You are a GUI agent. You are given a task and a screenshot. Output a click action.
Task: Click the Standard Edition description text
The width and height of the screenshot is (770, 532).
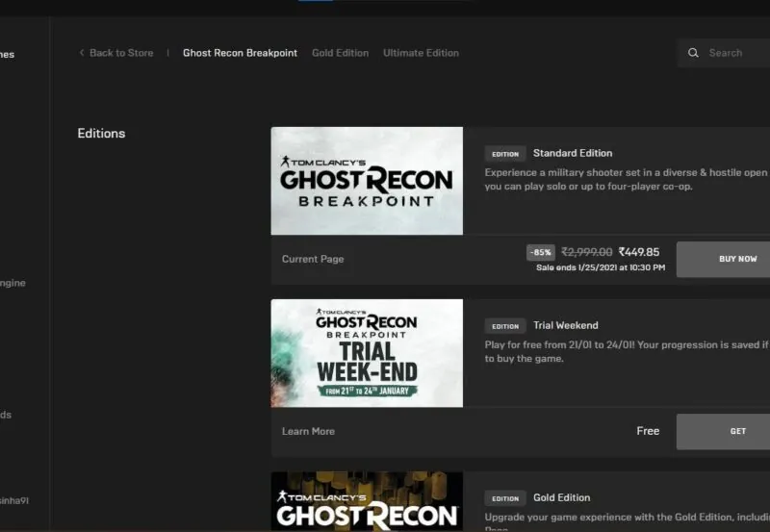tap(627, 180)
